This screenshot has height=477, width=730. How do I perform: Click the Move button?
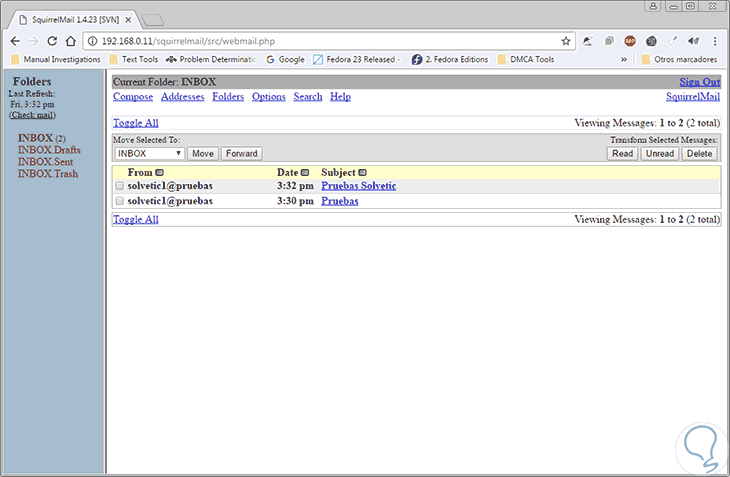coord(203,154)
